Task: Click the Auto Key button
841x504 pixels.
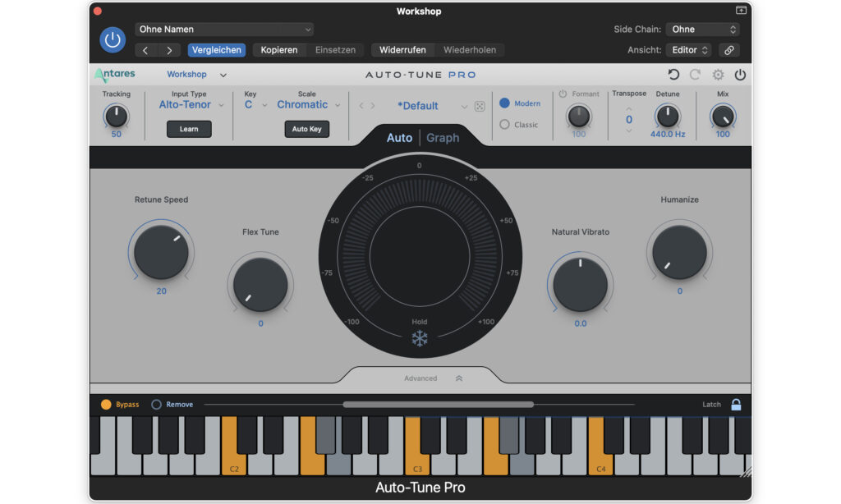Action: tap(307, 129)
